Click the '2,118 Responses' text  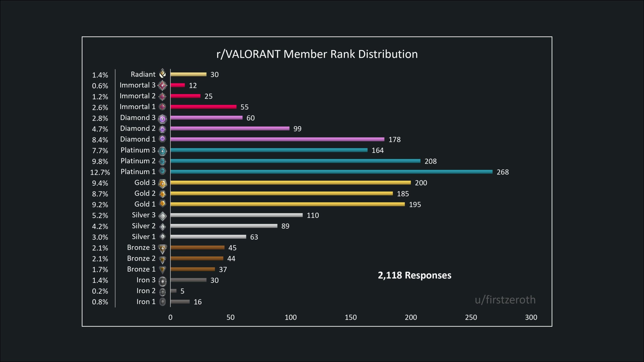click(x=415, y=276)
